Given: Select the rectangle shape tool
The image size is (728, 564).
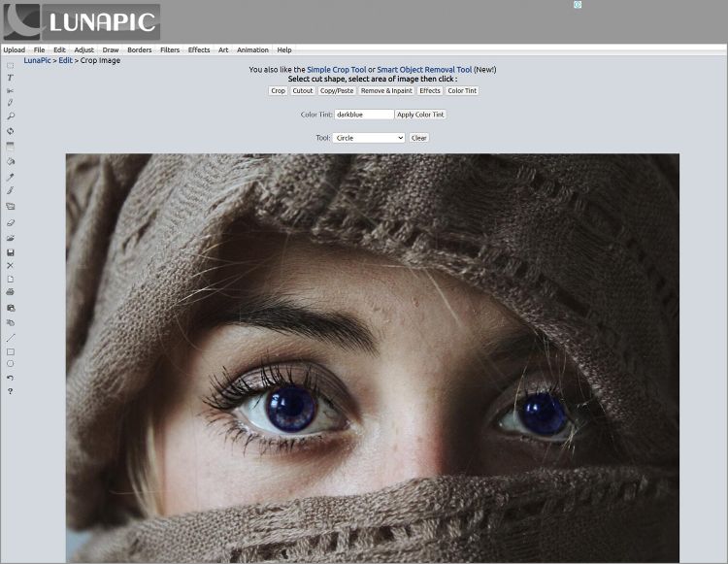Looking at the screenshot, I should tap(11, 351).
